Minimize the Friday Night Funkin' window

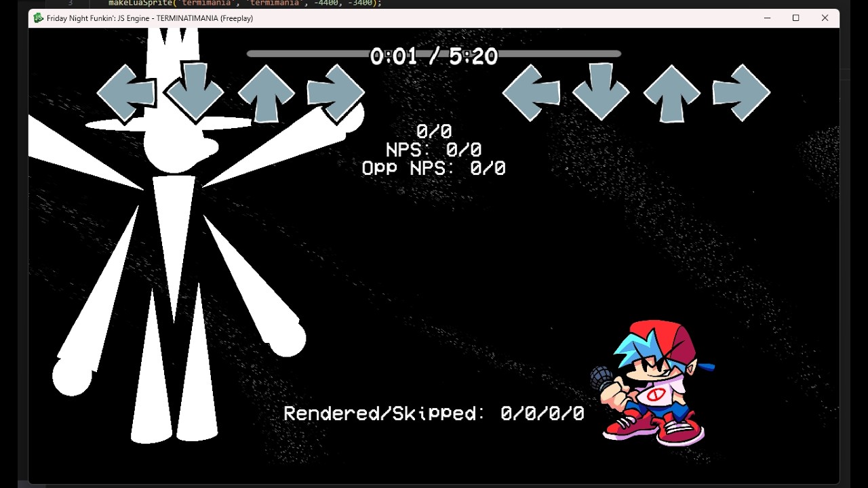(767, 18)
